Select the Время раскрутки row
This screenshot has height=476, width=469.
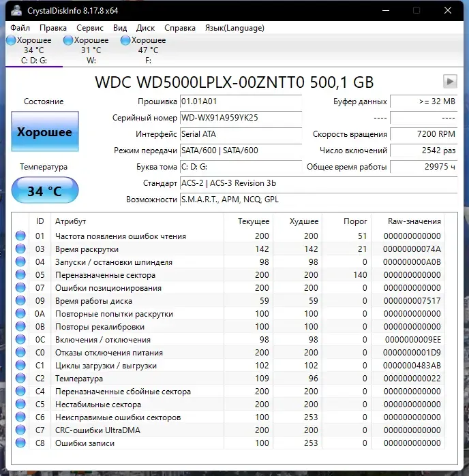(x=228, y=249)
